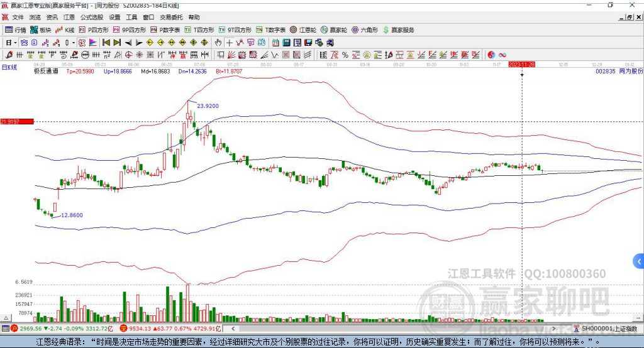Click the 12.8600 low price label
This screenshot has height=348, width=644.
coord(72,215)
